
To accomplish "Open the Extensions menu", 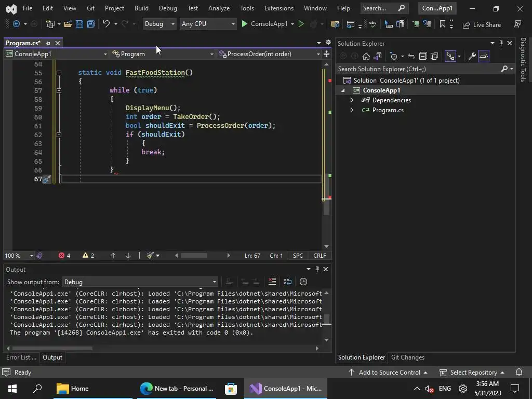I will [x=279, y=8].
